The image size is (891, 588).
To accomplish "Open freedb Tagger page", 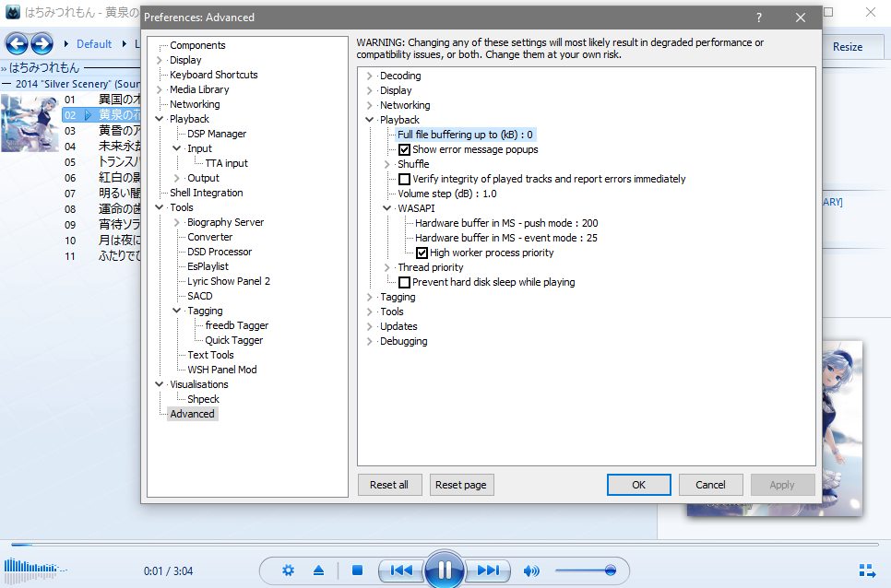I will (x=236, y=325).
